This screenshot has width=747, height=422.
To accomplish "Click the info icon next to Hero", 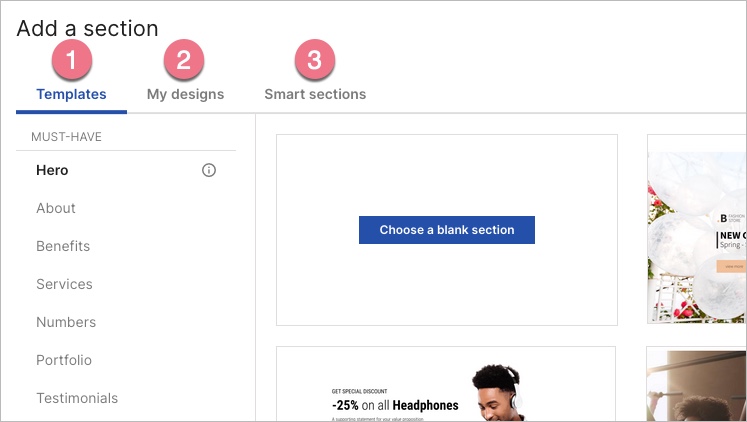I will (209, 170).
